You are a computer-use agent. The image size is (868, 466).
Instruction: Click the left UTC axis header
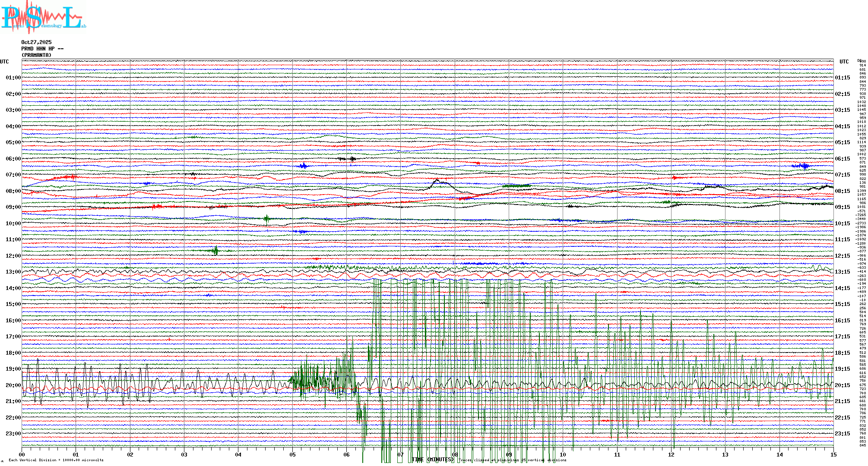pyautogui.click(x=4, y=62)
